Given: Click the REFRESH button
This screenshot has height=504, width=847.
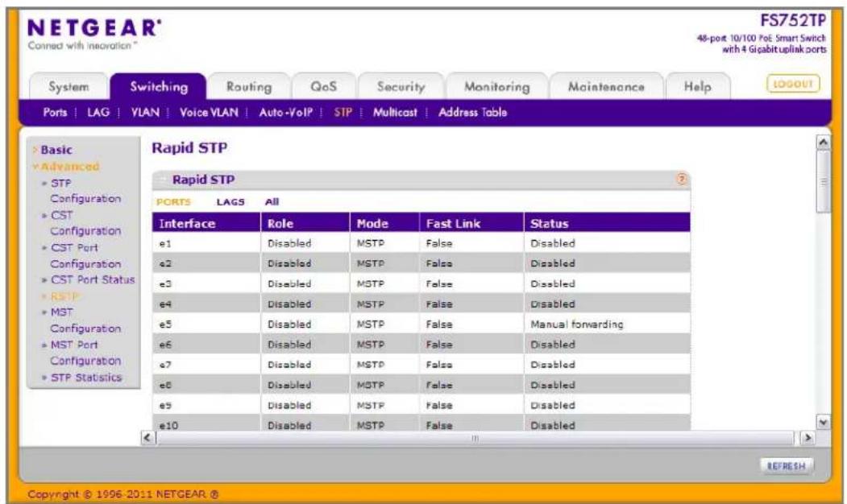Looking at the screenshot, I should [x=787, y=465].
